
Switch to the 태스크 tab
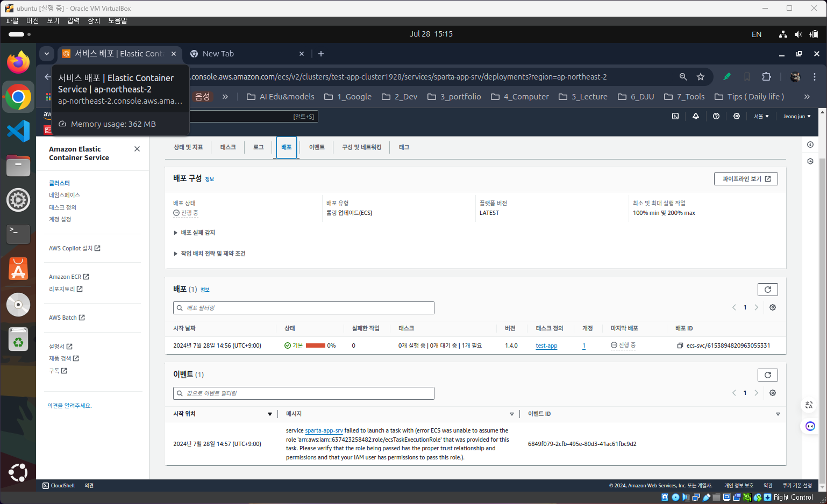point(228,147)
